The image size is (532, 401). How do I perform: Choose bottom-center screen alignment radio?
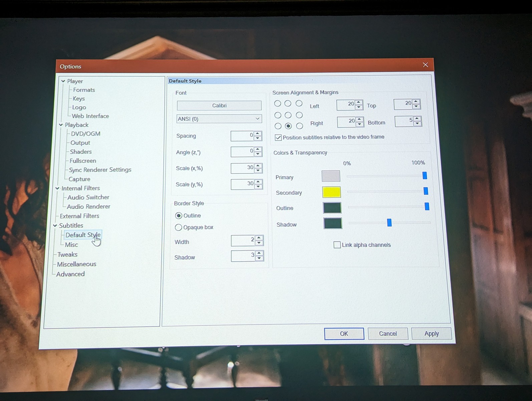[x=288, y=126]
